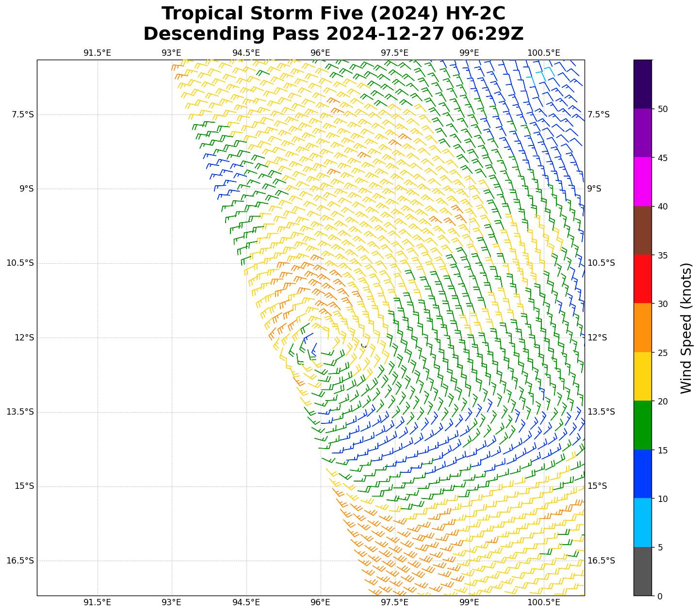Click the dark purple colorbar segment above 50

pyautogui.click(x=643, y=84)
